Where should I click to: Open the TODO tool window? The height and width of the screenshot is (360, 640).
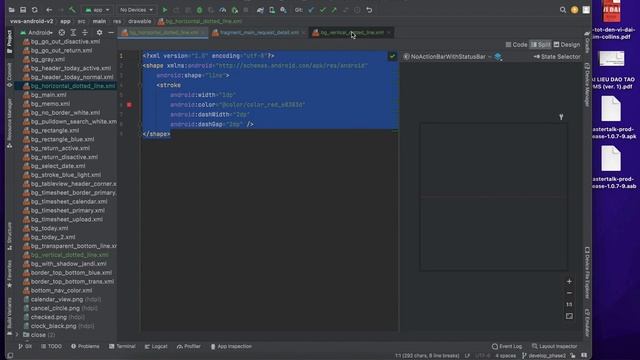click(x=51, y=346)
